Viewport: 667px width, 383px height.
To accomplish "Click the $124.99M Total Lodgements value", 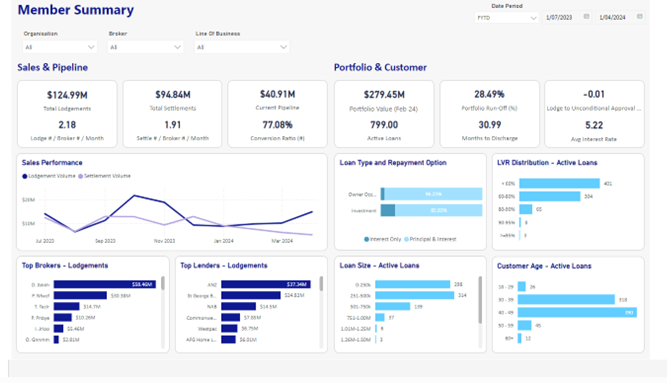I will (x=67, y=95).
